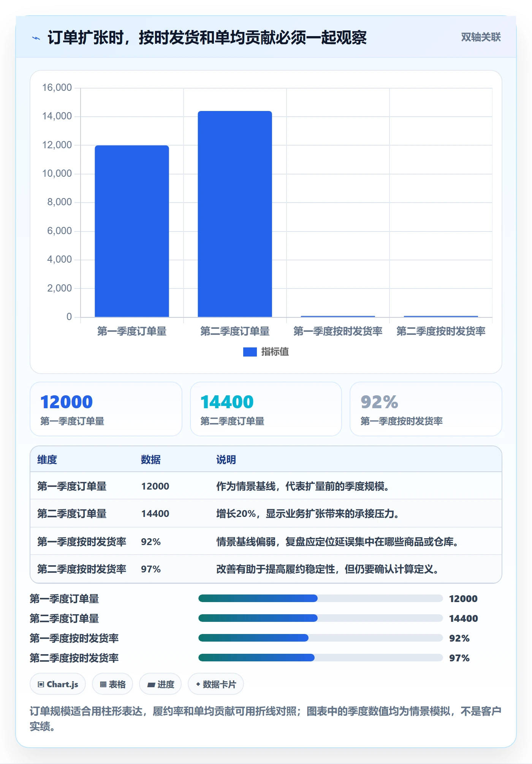Viewport: 532px width, 764px height.
Task: Click the 表格 grid icon
Action: pos(103,685)
